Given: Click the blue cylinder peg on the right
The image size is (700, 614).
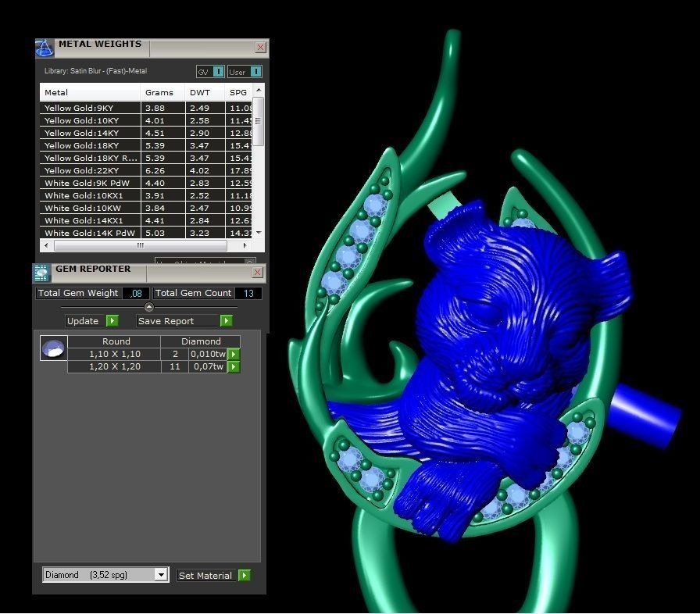Looking at the screenshot, I should coord(644,415).
